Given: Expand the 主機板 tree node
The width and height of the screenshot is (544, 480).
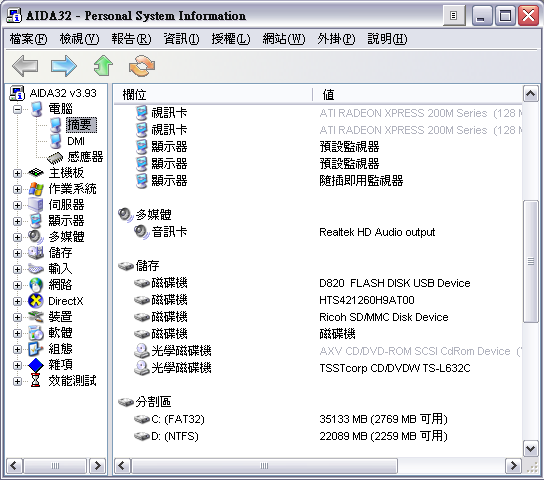Looking at the screenshot, I should pos(17,173).
